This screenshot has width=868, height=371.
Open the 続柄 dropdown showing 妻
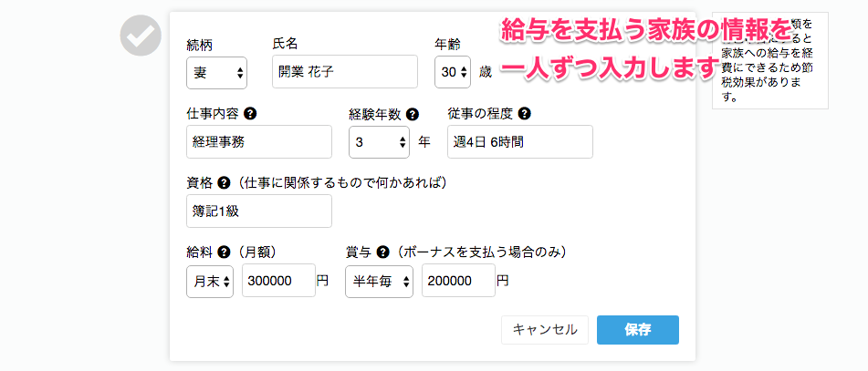point(216,72)
